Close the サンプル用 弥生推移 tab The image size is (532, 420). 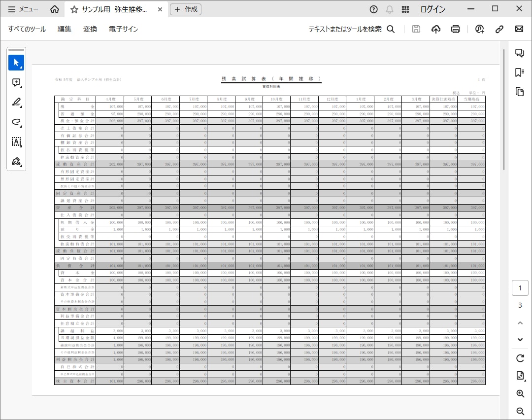point(160,9)
